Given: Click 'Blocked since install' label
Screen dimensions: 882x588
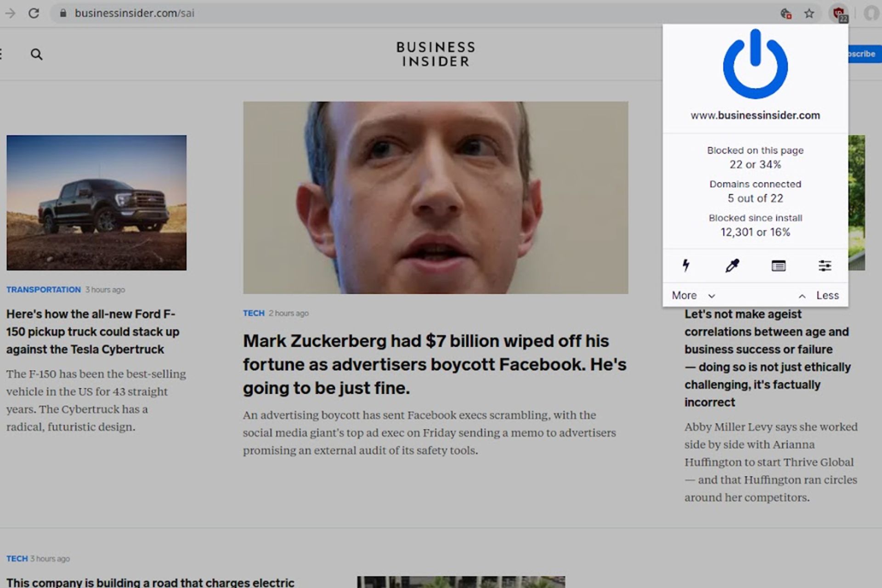Looking at the screenshot, I should click(755, 218).
